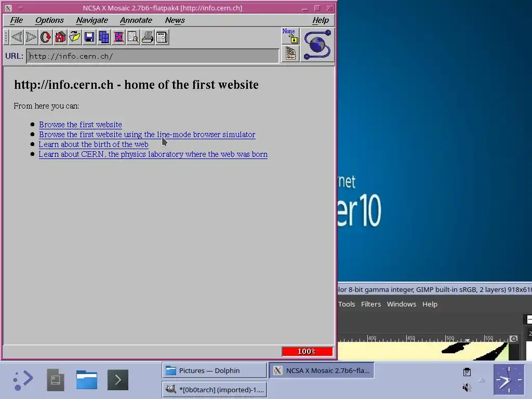Open the Navigate menu
Viewport: 532px width, 399px height.
(92, 20)
